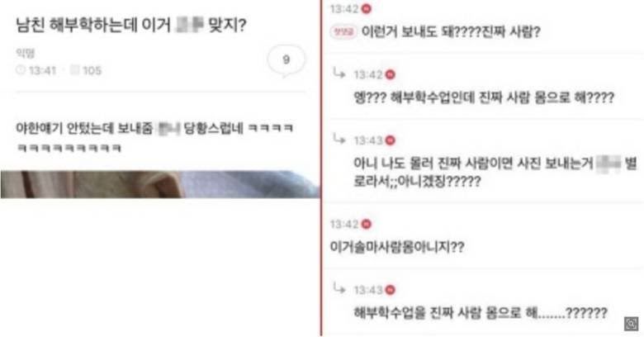Click the post body text 야한얘기 안했는데 보내줌
644x337 pixels.
pos(154,138)
